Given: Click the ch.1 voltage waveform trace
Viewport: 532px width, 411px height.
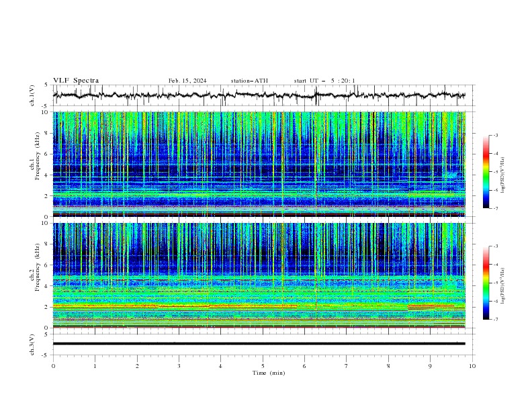Looking at the screenshot, I should [259, 95].
